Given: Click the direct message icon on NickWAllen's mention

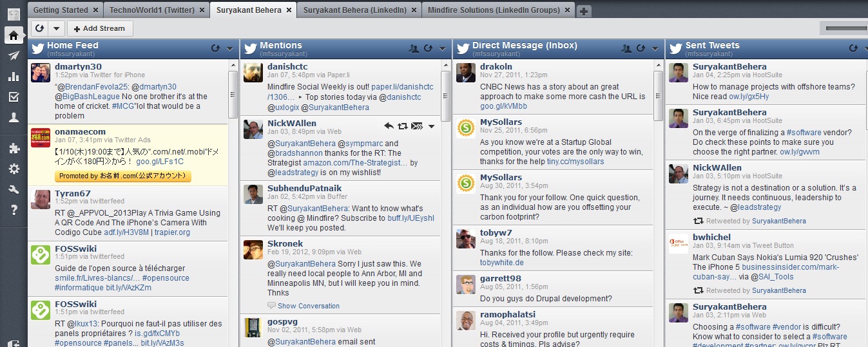Looking at the screenshot, I should pos(417,126).
